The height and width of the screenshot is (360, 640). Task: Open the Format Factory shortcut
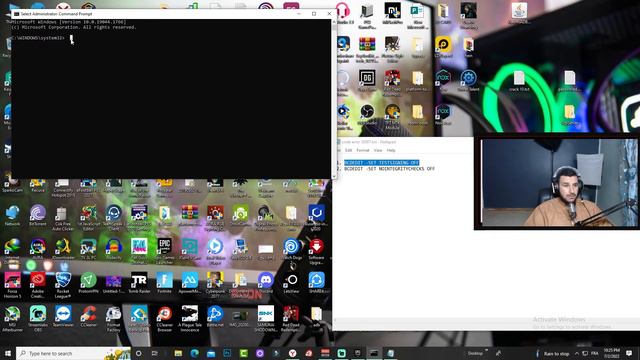(x=113, y=318)
